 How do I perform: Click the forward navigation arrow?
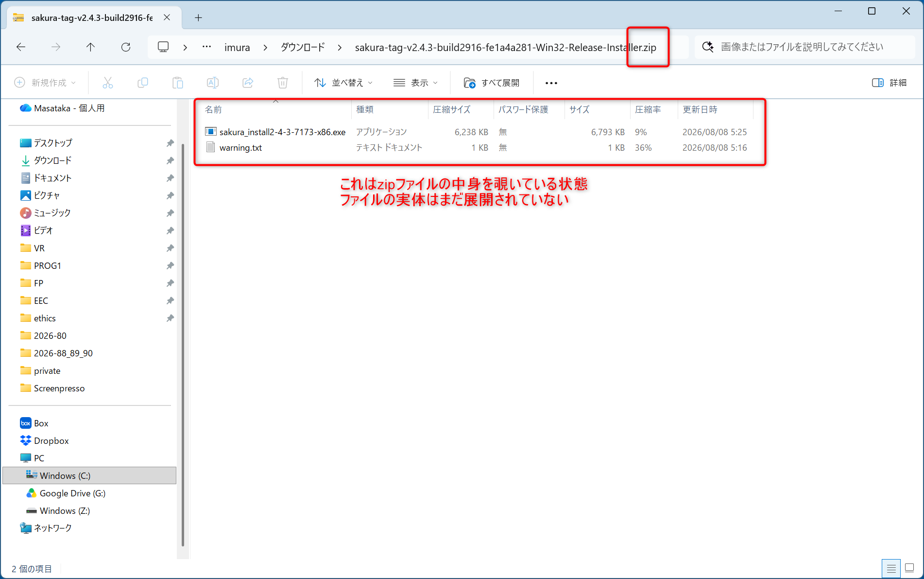coord(56,47)
